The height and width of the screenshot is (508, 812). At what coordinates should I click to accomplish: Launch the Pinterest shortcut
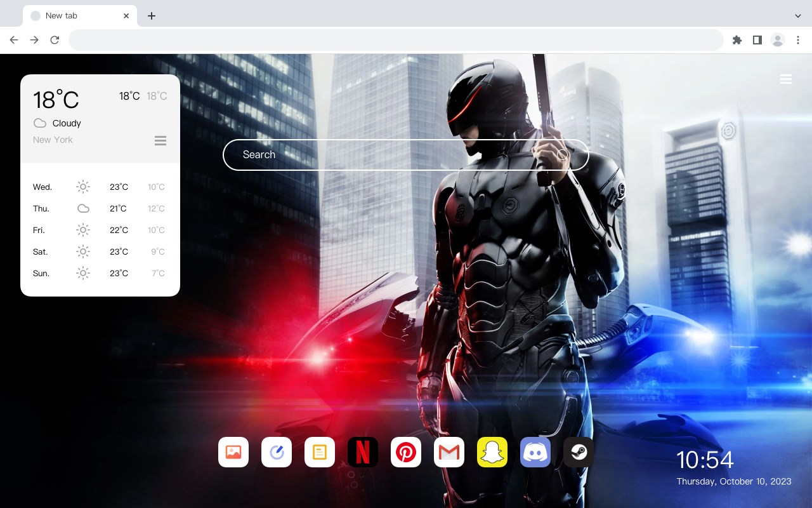pos(406,452)
